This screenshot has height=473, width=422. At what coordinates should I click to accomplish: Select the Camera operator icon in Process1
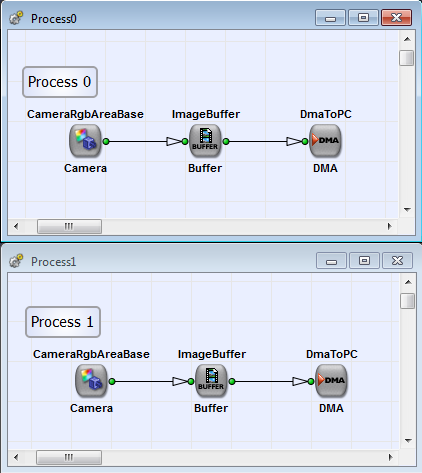point(91,381)
